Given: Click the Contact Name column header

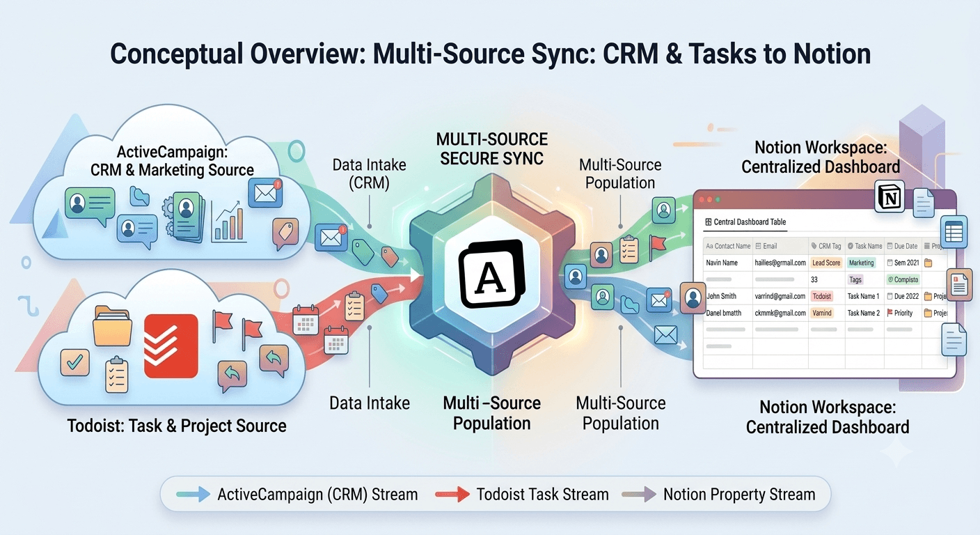Looking at the screenshot, I should click(x=728, y=246).
